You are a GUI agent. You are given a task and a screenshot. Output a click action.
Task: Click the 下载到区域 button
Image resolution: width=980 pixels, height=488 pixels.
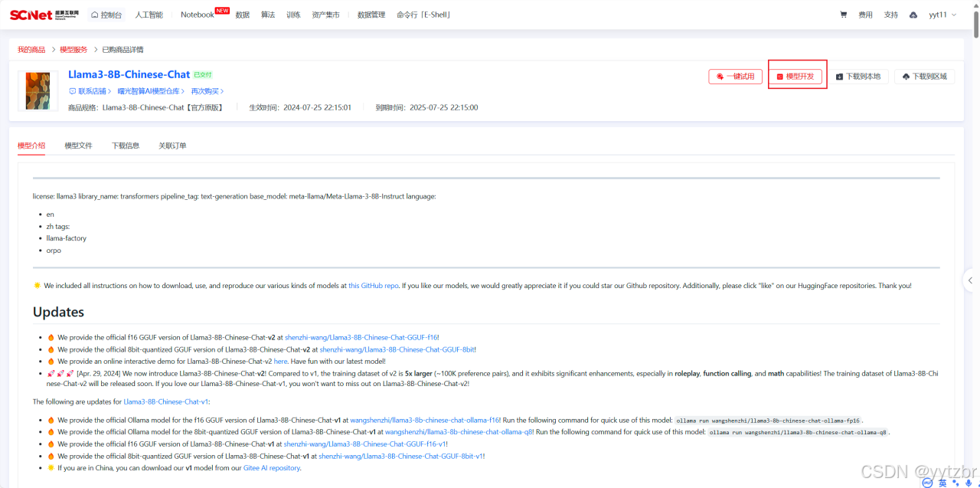(x=925, y=77)
